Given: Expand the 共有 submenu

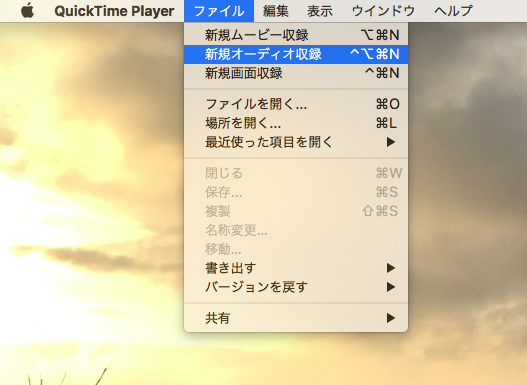Looking at the screenshot, I should pyautogui.click(x=296, y=318).
